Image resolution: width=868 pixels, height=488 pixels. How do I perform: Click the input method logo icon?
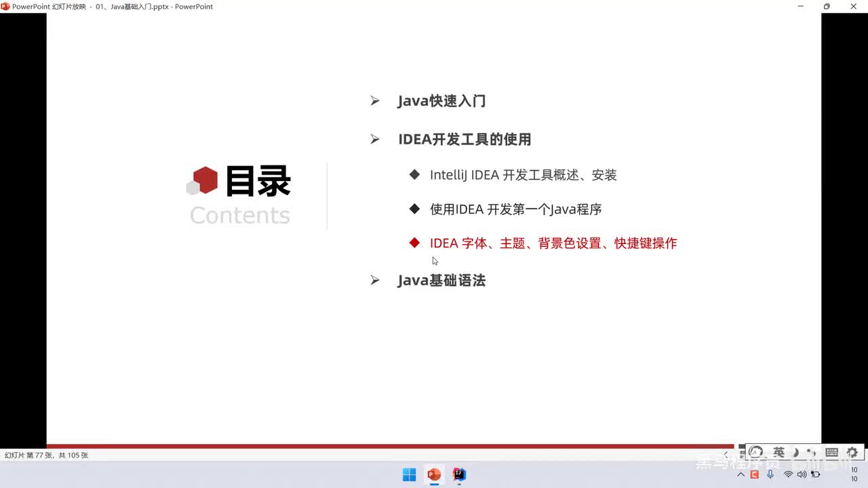756,452
